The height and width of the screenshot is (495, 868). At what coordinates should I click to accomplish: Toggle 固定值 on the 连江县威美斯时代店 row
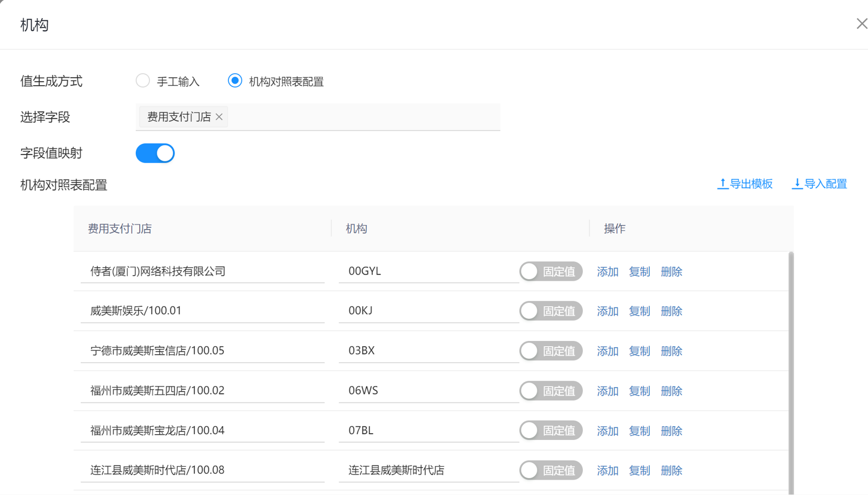pyautogui.click(x=550, y=470)
